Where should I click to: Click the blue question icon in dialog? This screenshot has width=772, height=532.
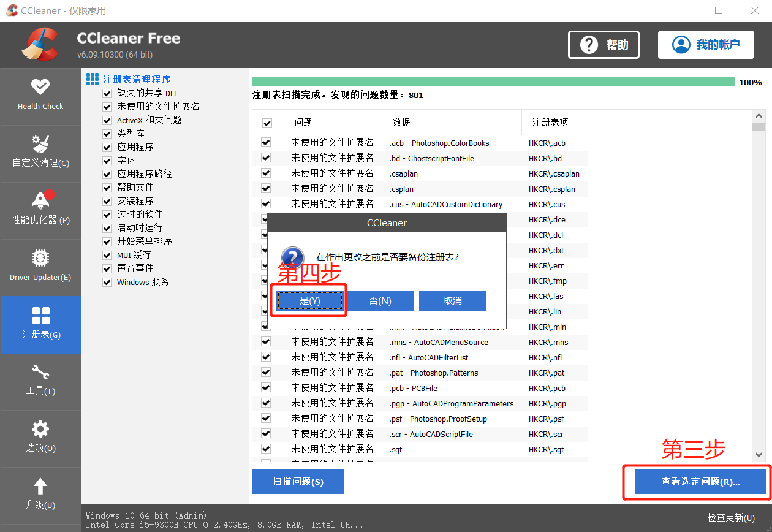(x=293, y=257)
